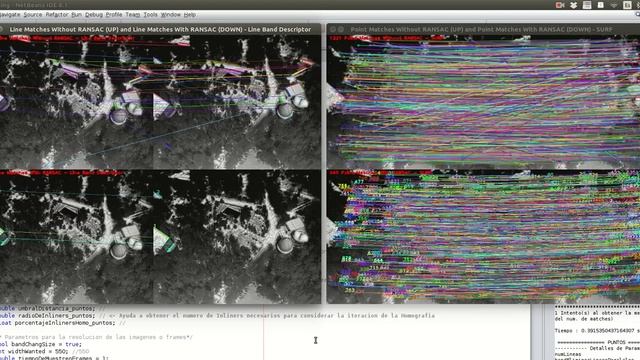Screen dimensions: 640x360
Task: Open the Tools menu
Action: pyautogui.click(x=150, y=15)
